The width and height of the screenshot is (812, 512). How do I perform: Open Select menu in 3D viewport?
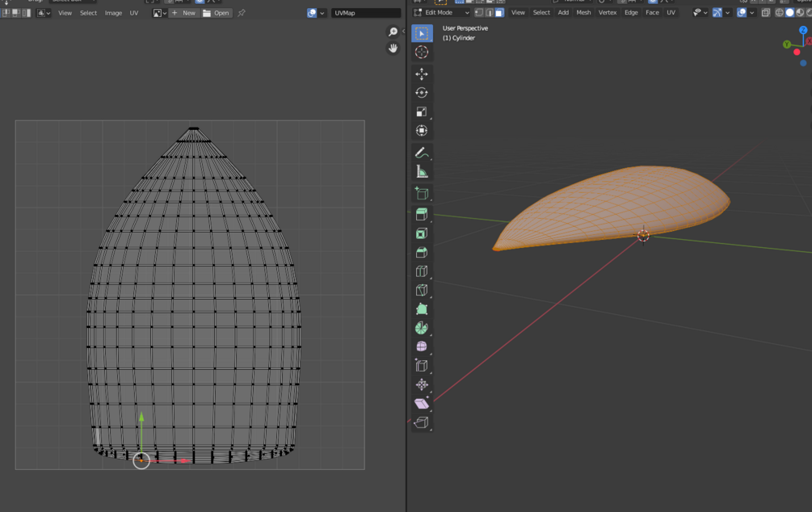(x=541, y=12)
